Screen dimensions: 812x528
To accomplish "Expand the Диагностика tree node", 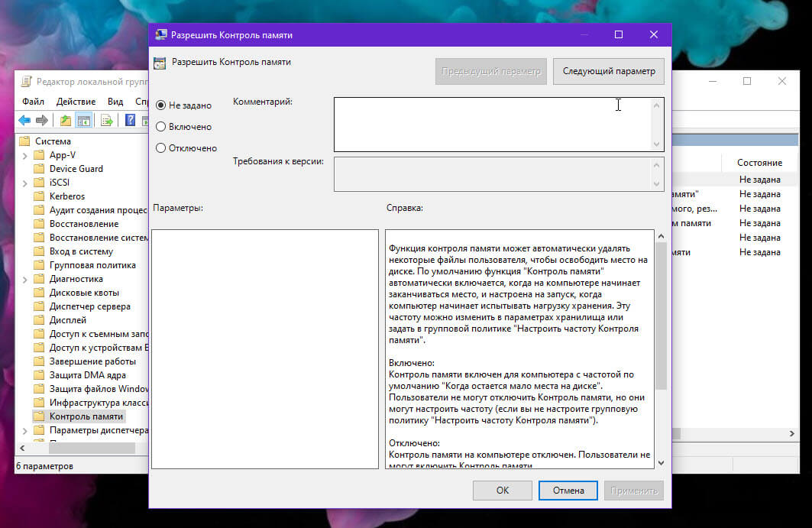I will click(25, 280).
